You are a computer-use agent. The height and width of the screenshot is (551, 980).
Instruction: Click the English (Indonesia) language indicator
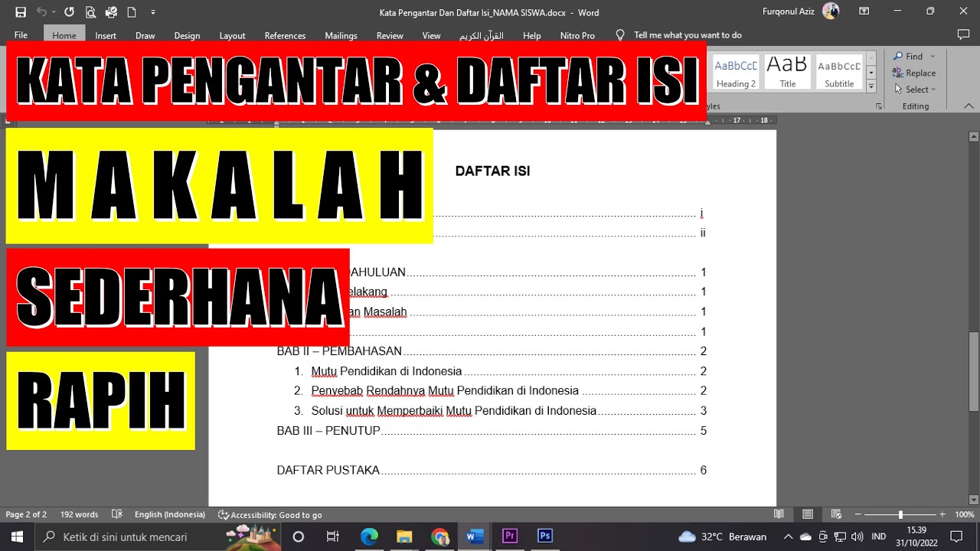[170, 514]
